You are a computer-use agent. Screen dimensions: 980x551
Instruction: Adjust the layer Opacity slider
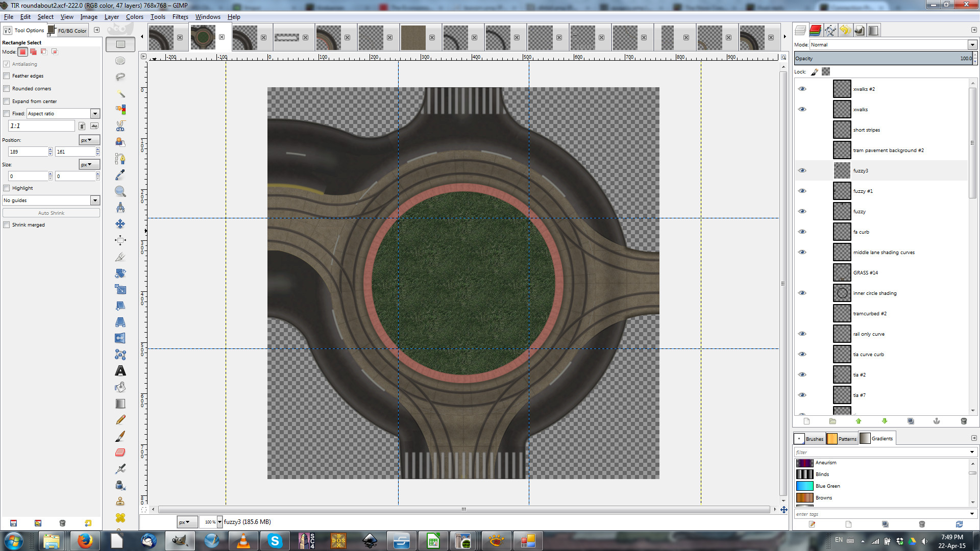[x=883, y=59]
